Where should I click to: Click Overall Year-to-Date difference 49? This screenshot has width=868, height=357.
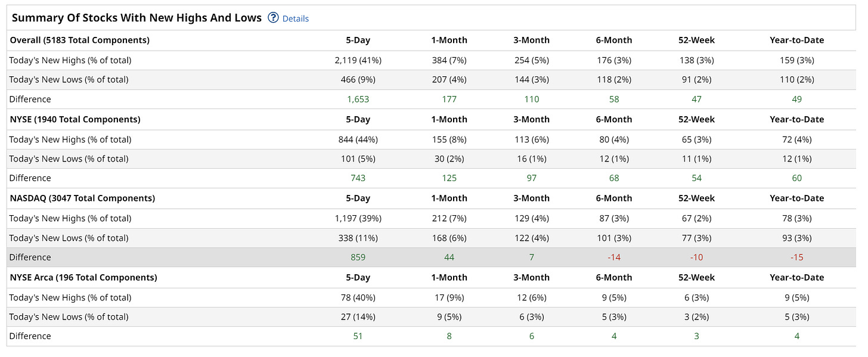[797, 100]
